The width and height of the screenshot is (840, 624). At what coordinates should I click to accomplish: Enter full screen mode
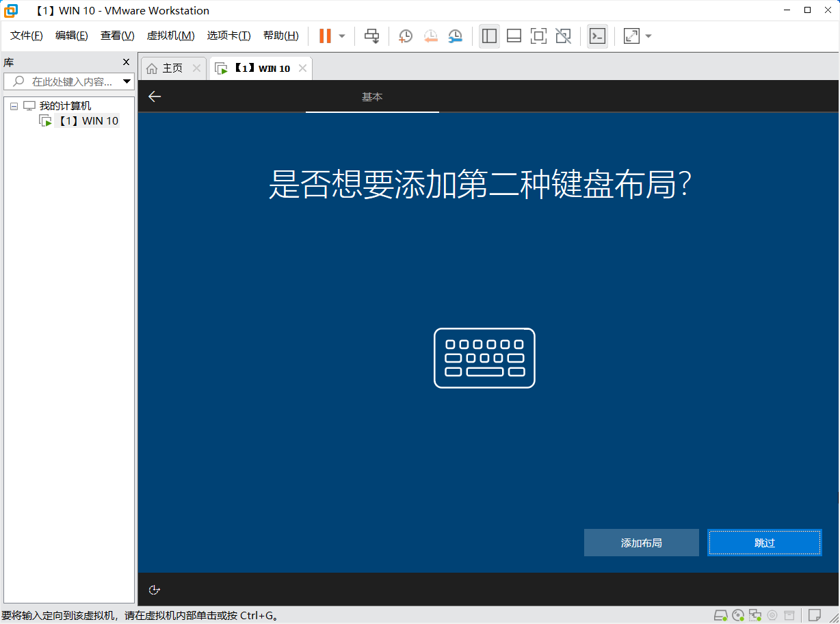[538, 36]
